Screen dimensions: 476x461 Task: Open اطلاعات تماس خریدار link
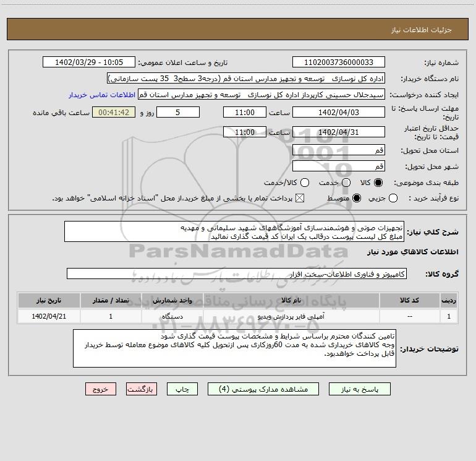pos(102,95)
